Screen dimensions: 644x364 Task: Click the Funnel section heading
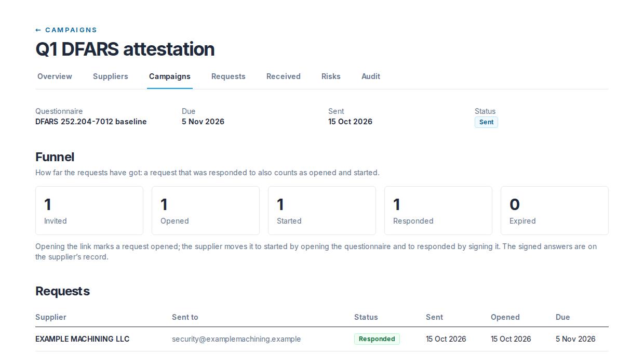[x=55, y=157]
